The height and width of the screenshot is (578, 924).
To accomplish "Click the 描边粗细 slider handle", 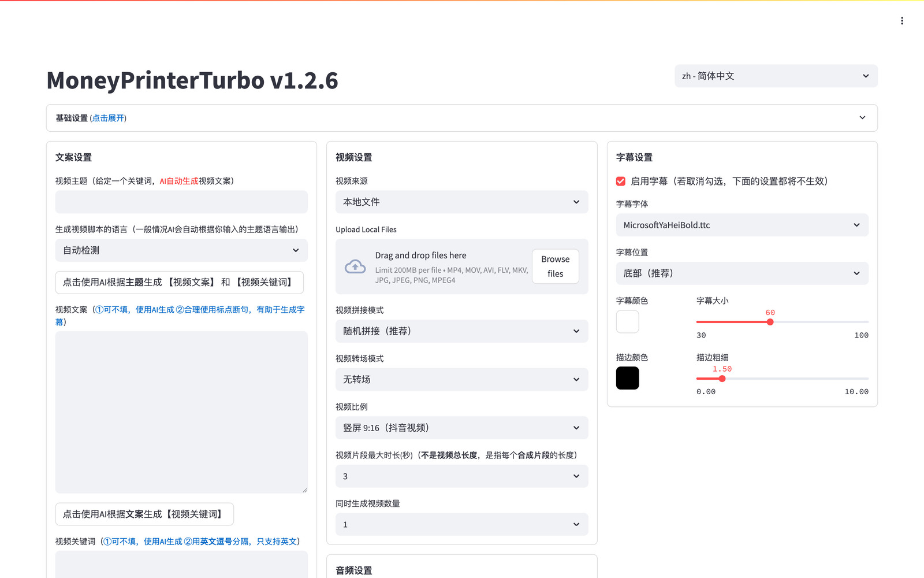I will pos(722,379).
